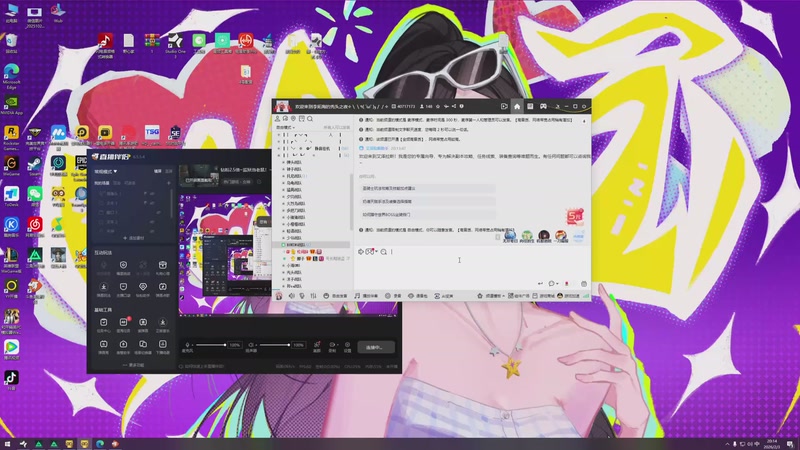Open the chat bubble dropdown near the send area
This screenshot has height=450, width=800.
553,283
